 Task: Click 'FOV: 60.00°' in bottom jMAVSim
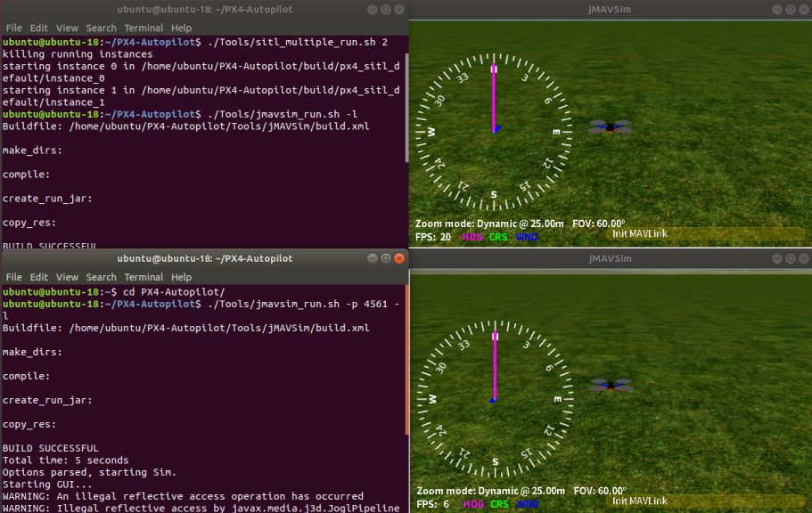[600, 491]
